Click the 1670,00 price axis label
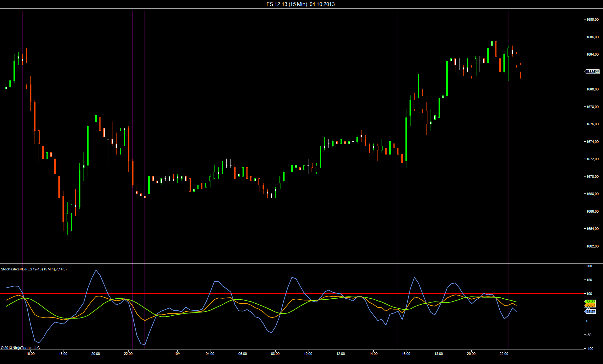 click(592, 177)
